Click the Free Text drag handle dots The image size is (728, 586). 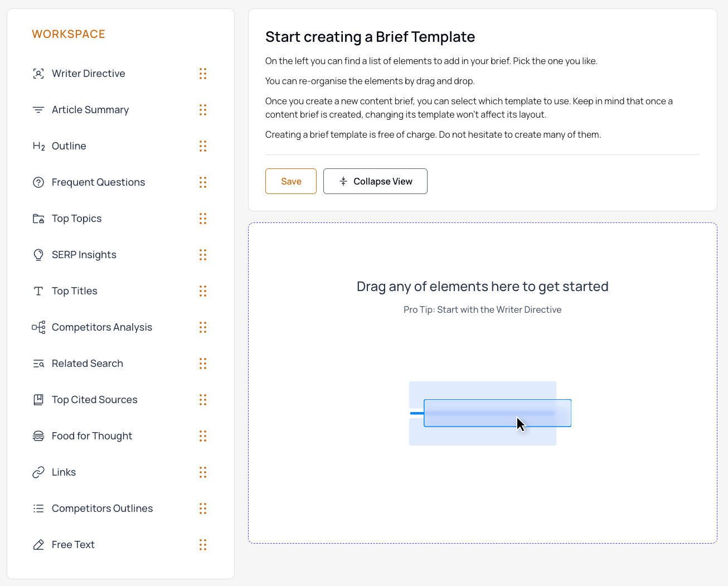click(203, 544)
